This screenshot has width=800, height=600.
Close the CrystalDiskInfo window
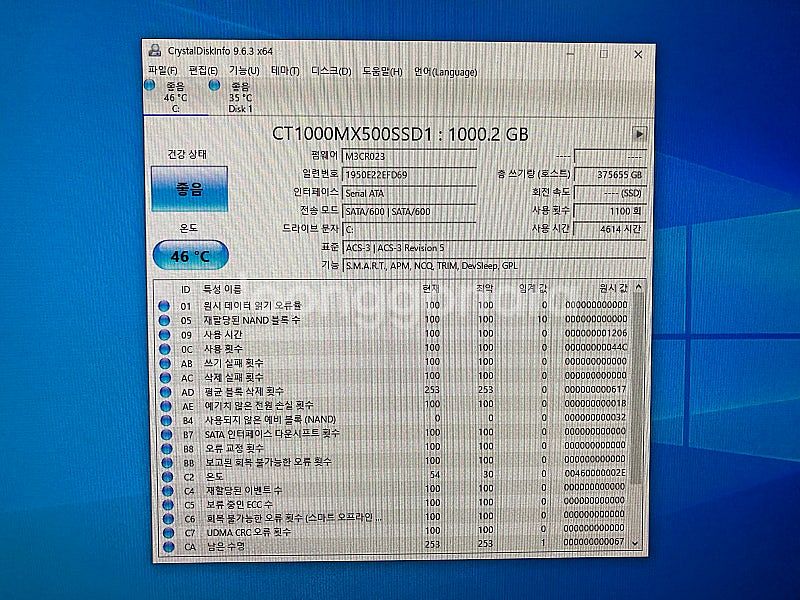click(x=638, y=54)
